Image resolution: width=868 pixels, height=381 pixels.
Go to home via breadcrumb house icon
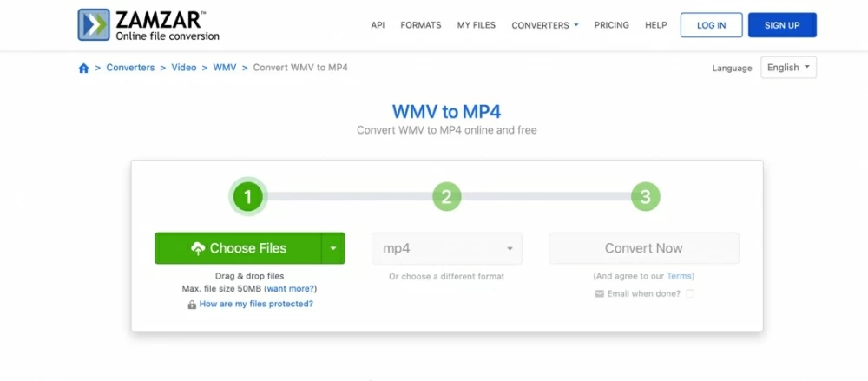(x=84, y=68)
